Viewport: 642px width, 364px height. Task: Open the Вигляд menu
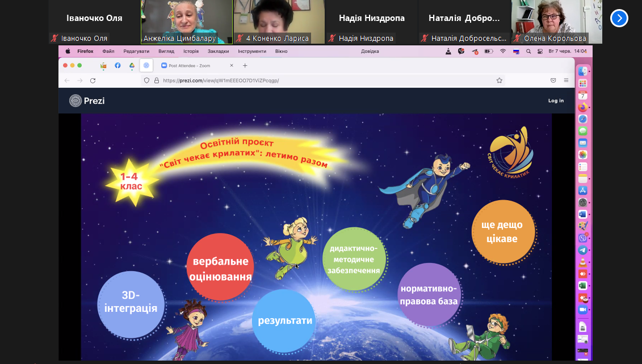click(x=166, y=51)
